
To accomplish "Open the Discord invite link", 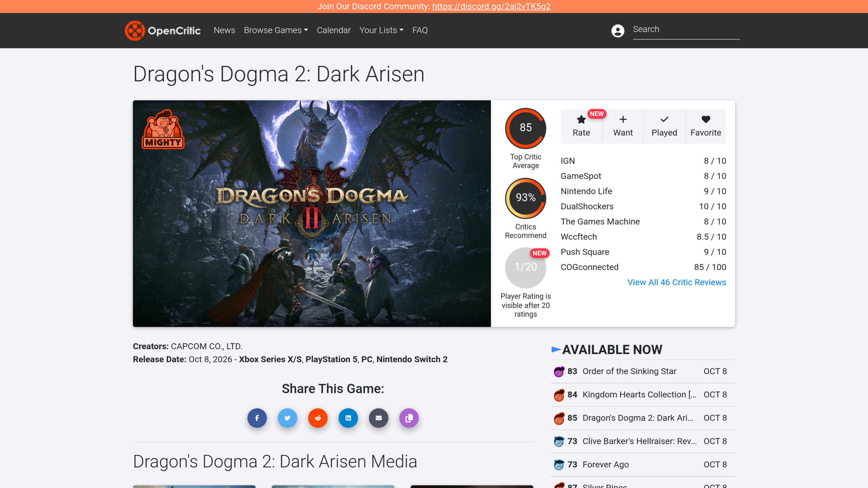I will pyautogui.click(x=491, y=6).
